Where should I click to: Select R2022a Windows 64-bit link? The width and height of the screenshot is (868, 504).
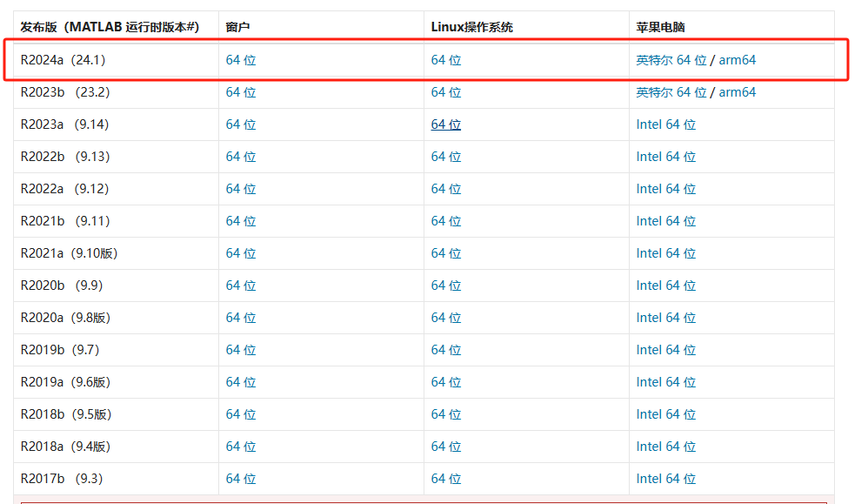[241, 188]
